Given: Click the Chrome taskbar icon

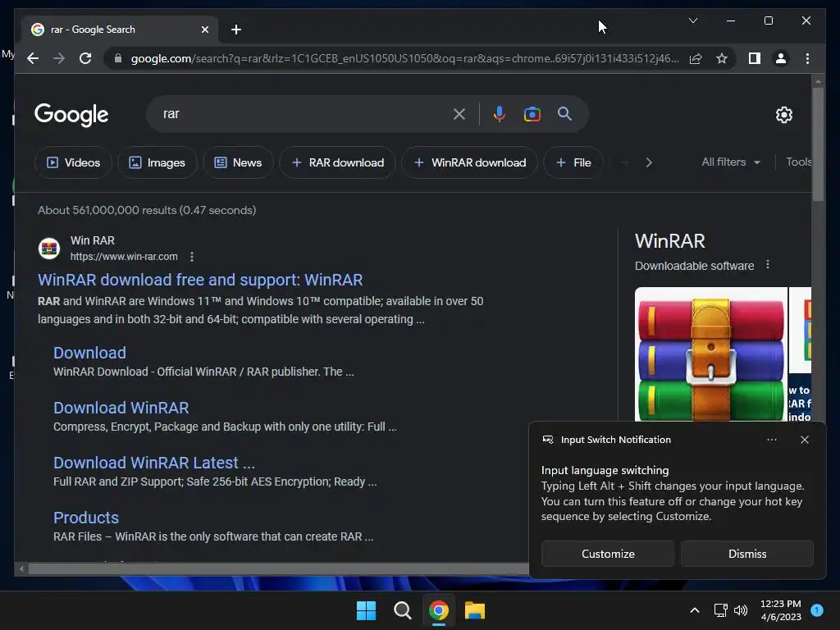Looking at the screenshot, I should click(x=438, y=610).
